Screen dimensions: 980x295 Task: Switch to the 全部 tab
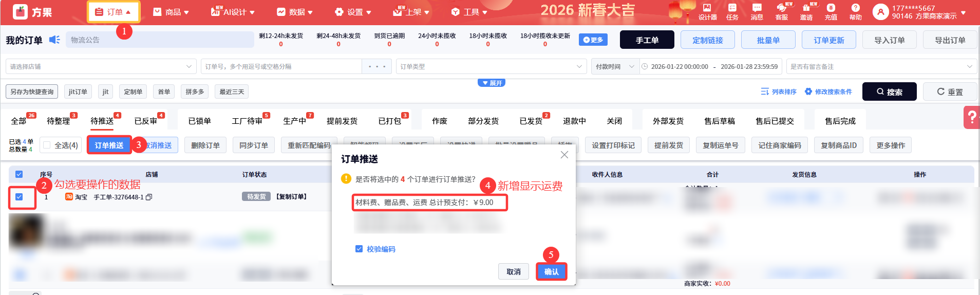18,121
